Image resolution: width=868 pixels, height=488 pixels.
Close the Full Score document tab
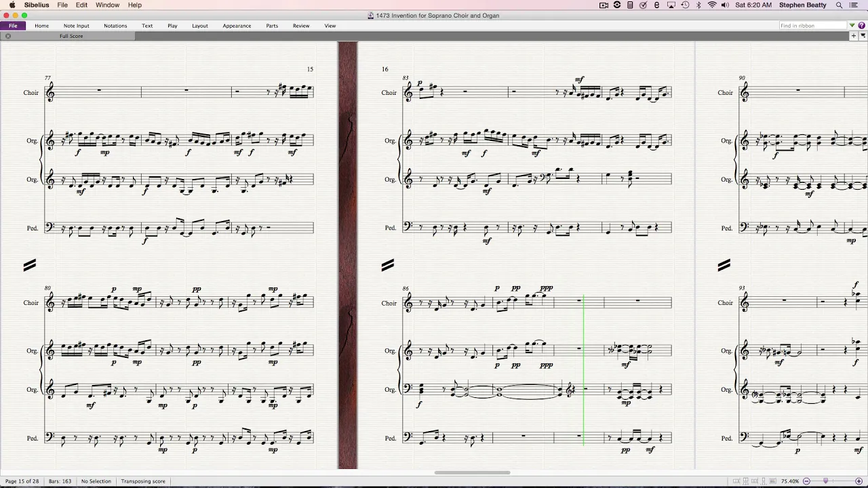click(8, 36)
